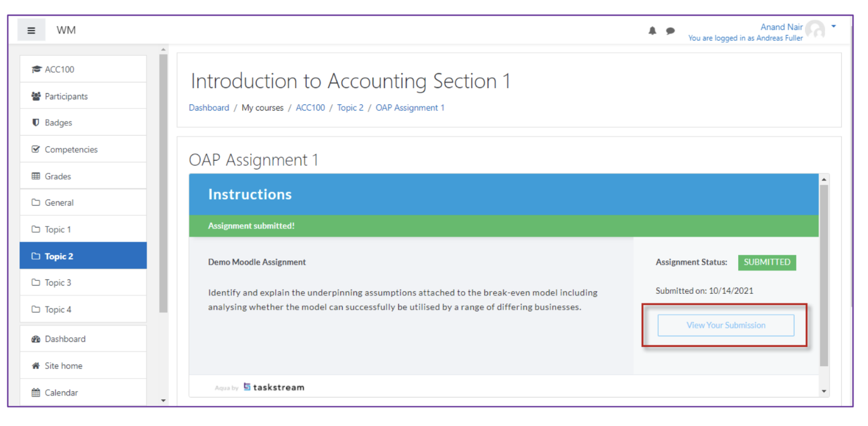
Task: Open the Topic 1 section
Action: point(83,229)
